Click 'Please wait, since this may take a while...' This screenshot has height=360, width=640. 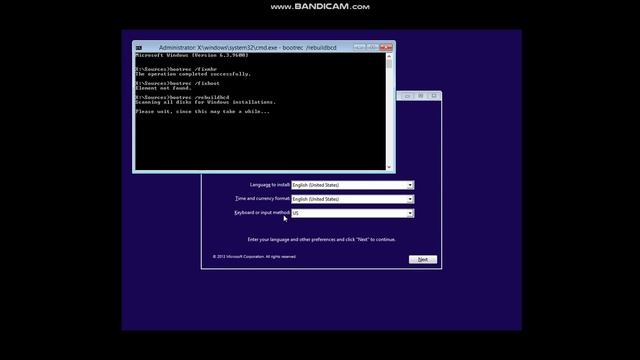click(x=202, y=111)
